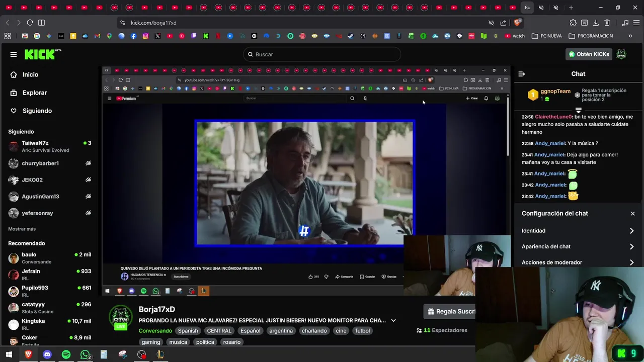The height and width of the screenshot is (362, 644).
Task: Toggle Brave sidebar panel button
Action: pos(41,23)
